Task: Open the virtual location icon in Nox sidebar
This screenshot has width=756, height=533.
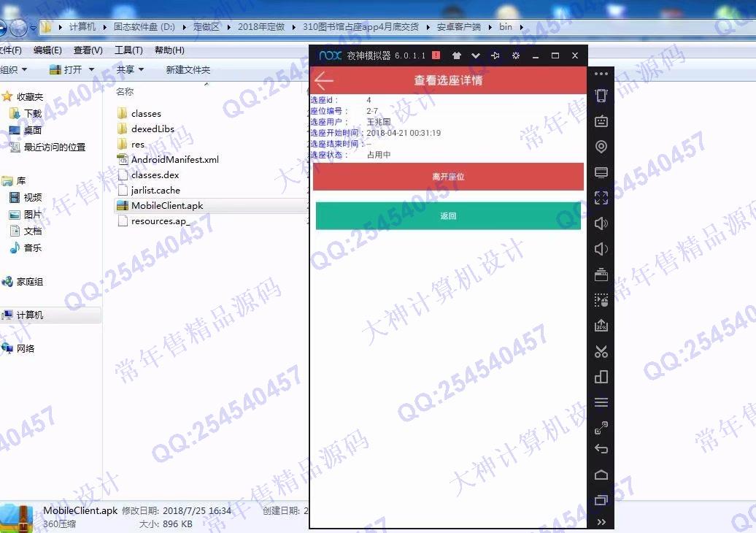Action: point(601,147)
